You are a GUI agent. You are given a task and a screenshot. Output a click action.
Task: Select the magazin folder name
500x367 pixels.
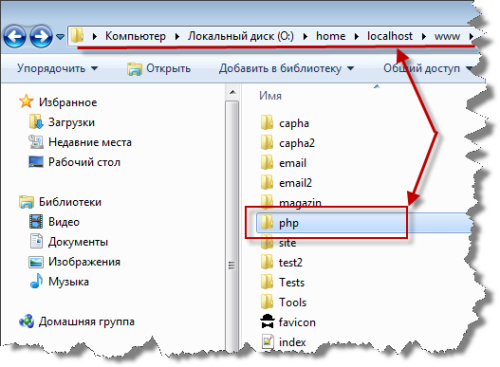(x=300, y=203)
